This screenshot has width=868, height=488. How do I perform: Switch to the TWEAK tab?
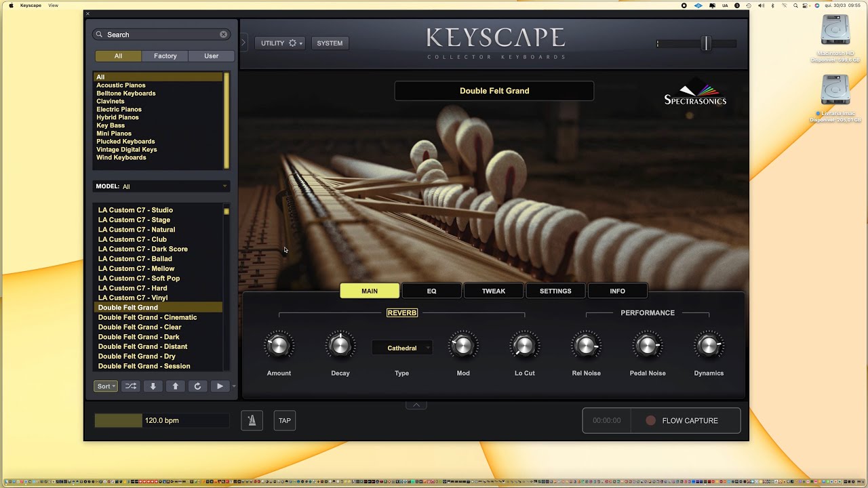pos(494,291)
